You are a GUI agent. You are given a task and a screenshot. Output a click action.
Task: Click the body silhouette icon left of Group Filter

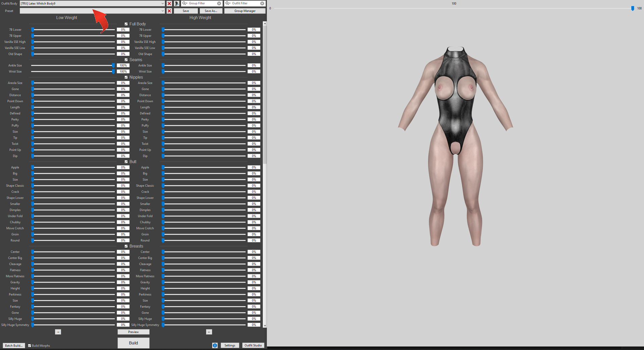coord(177,3)
